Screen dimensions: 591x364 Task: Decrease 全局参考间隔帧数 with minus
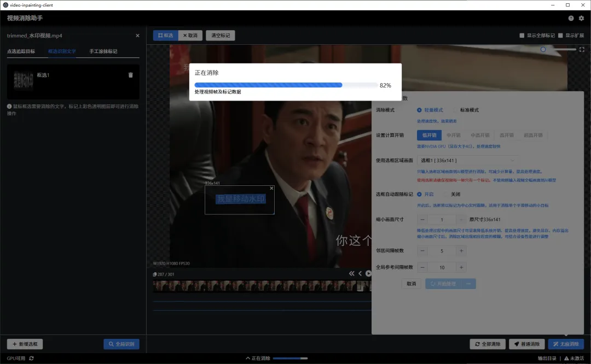click(x=422, y=267)
